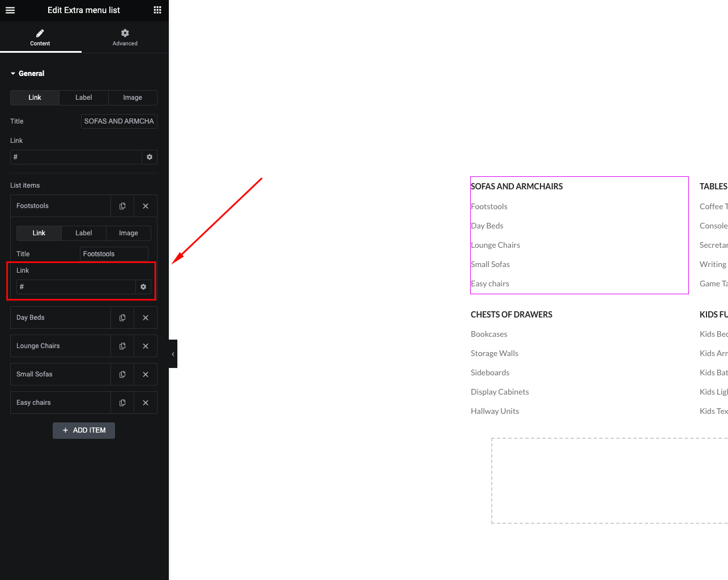
Task: Remove the Small Sofas item
Action: point(146,374)
